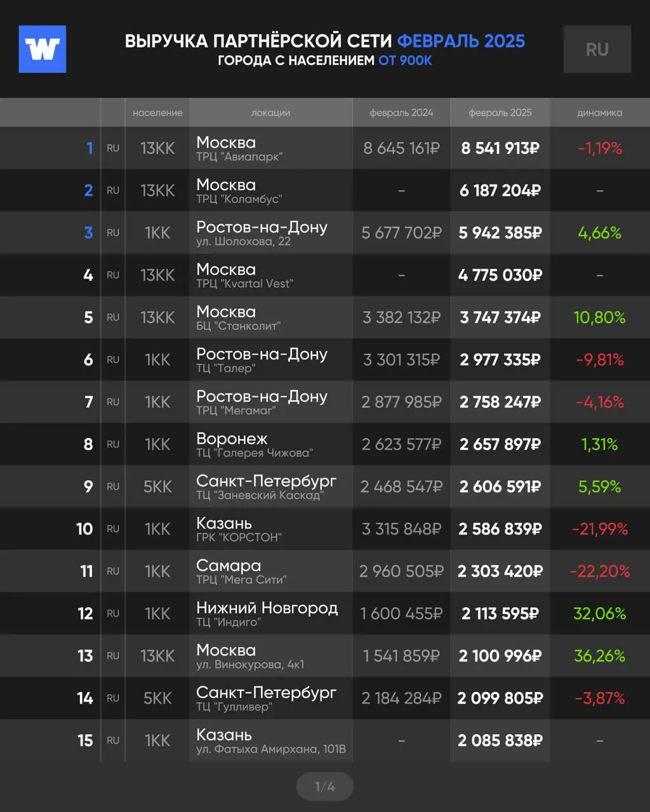The image size is (650, 812).
Task: Click the rank number 3 in blue
Action: click(88, 233)
